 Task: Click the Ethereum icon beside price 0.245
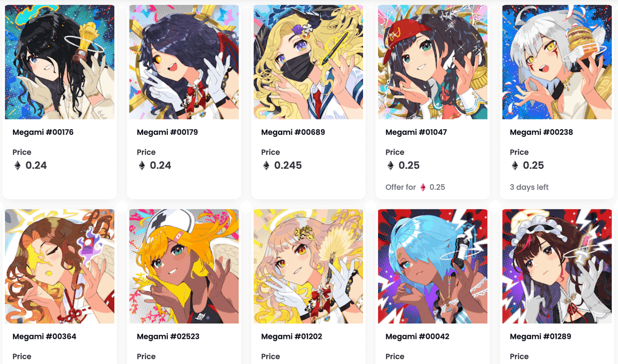[x=266, y=166]
